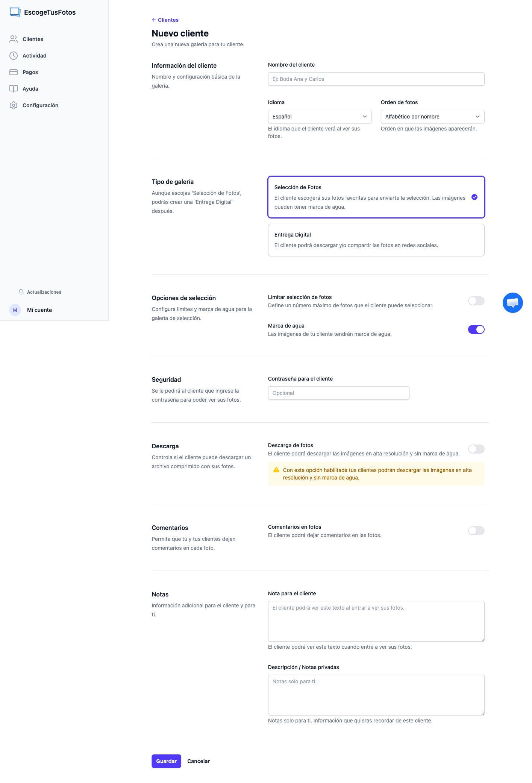Click the Nombre del cliente input field
Image resolution: width=532 pixels, height=783 pixels.
coord(376,79)
